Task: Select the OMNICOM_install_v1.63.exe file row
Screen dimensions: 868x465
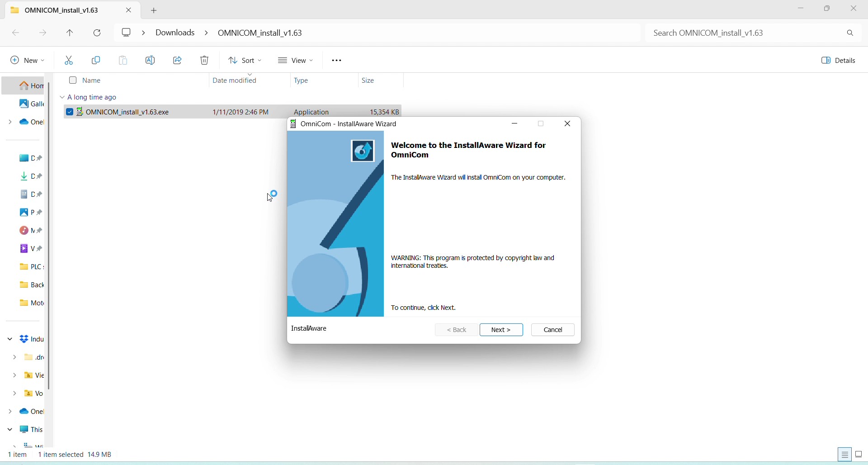Action: pyautogui.click(x=232, y=112)
